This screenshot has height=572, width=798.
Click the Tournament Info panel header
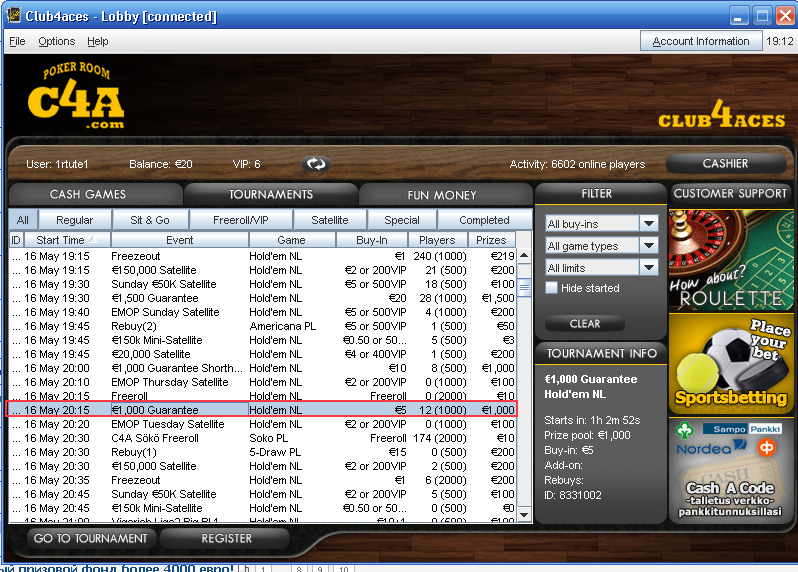point(601,353)
